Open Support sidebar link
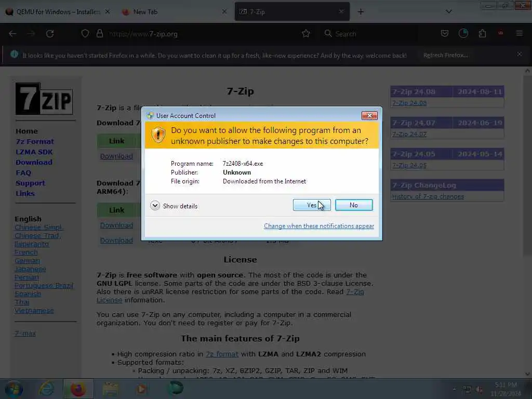532x399 pixels. 30,183
